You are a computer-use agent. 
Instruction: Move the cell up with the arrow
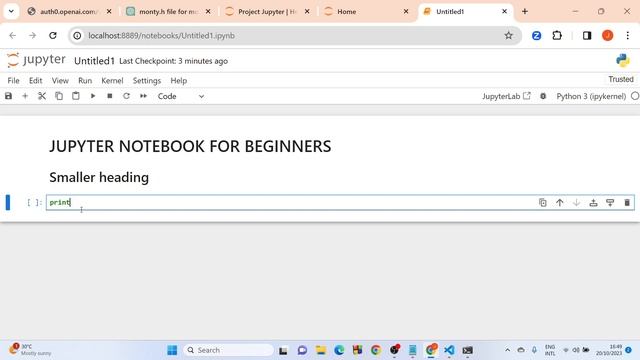click(560, 202)
